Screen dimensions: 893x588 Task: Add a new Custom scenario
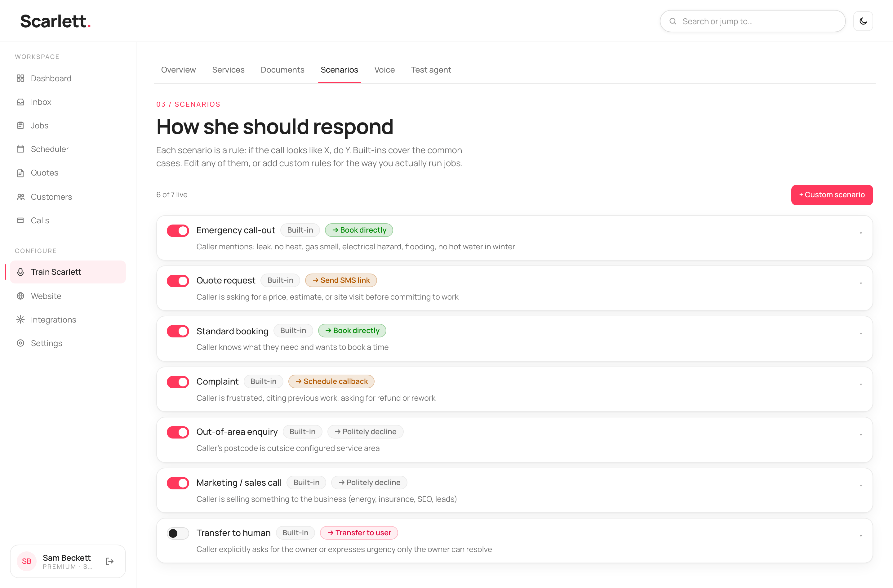(x=832, y=195)
